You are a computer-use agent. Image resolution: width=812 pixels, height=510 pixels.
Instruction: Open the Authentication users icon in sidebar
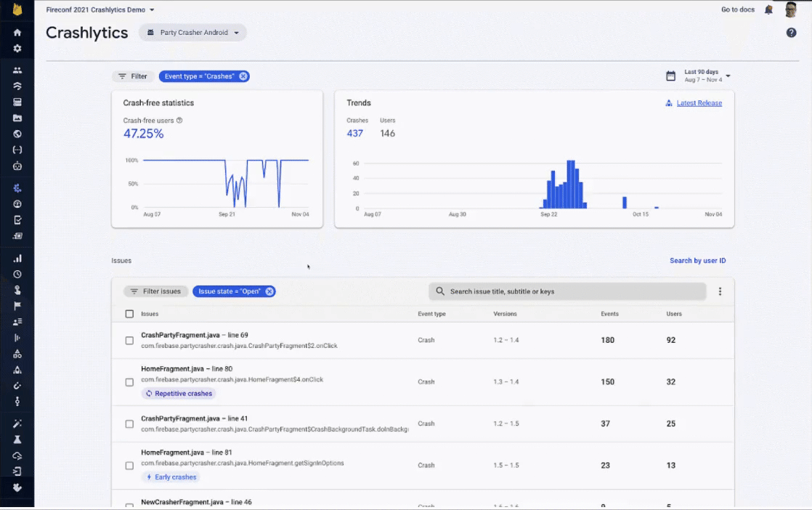click(x=17, y=70)
